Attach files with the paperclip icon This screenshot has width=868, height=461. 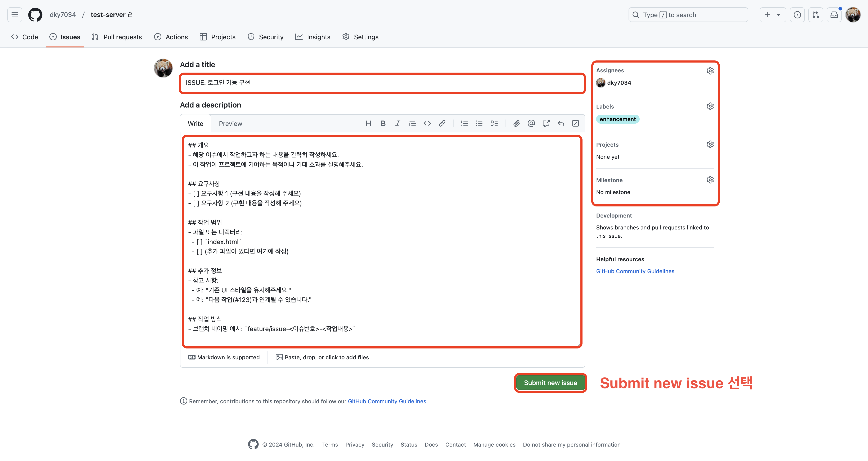pos(516,124)
